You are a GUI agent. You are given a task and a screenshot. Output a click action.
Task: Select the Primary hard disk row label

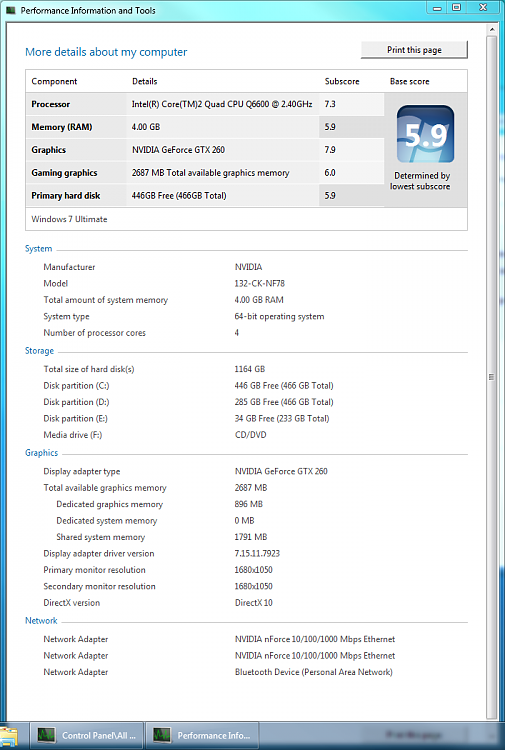point(66,195)
